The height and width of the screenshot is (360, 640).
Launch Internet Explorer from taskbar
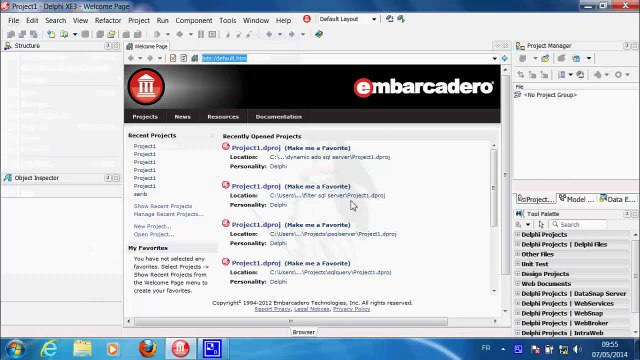[x=49, y=349]
